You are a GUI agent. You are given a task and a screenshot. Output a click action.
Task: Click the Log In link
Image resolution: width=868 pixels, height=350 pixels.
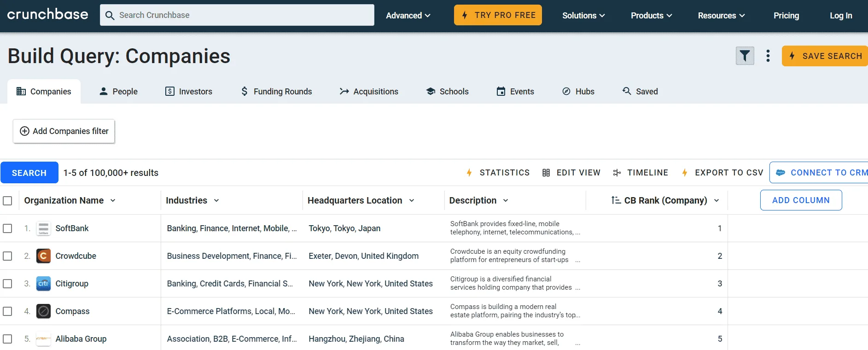(x=841, y=16)
